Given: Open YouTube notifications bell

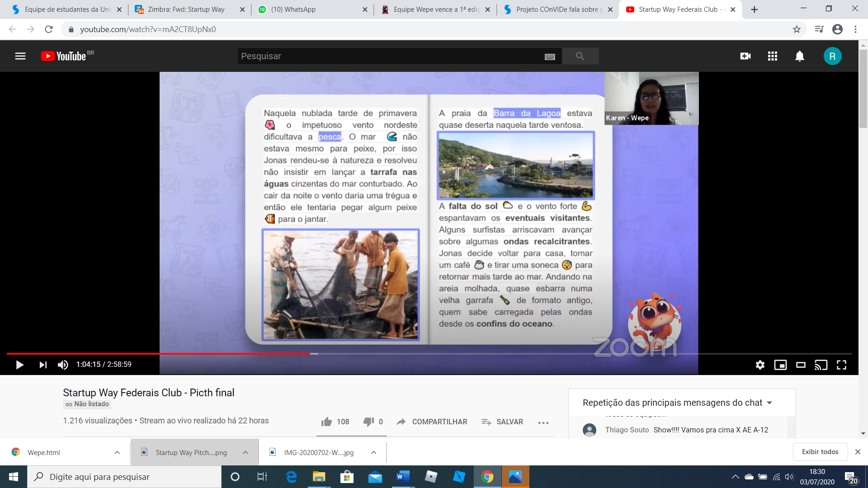Looking at the screenshot, I should [x=799, y=56].
